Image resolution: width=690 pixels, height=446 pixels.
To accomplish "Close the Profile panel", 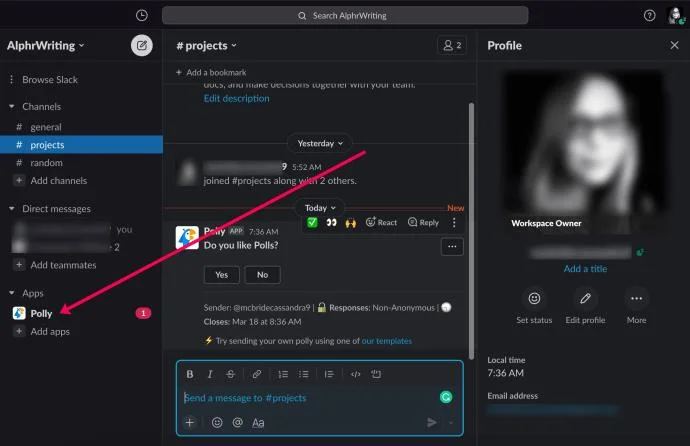I will 674,45.
